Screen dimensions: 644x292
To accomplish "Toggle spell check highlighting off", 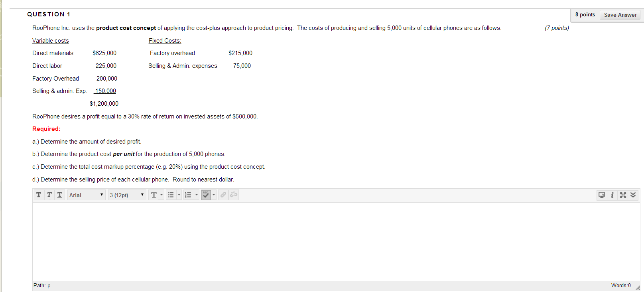I will 213,195.
